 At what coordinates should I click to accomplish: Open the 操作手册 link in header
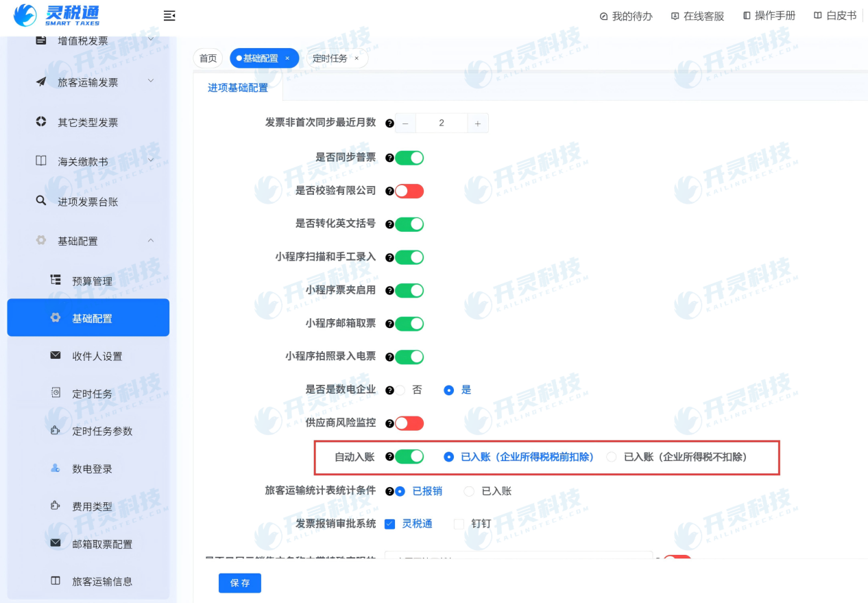769,16
